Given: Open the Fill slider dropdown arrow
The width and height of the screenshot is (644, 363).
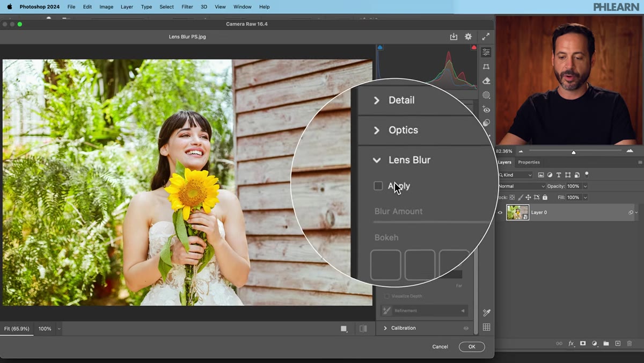Looking at the screenshot, I should (585, 198).
